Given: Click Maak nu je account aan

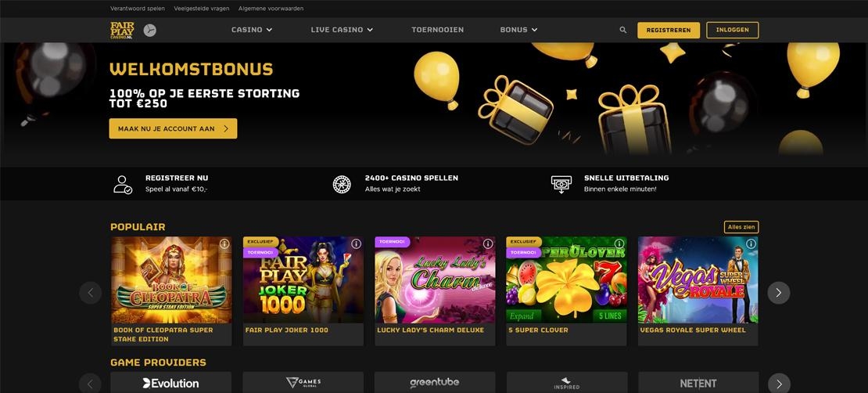Looking at the screenshot, I should coord(173,128).
